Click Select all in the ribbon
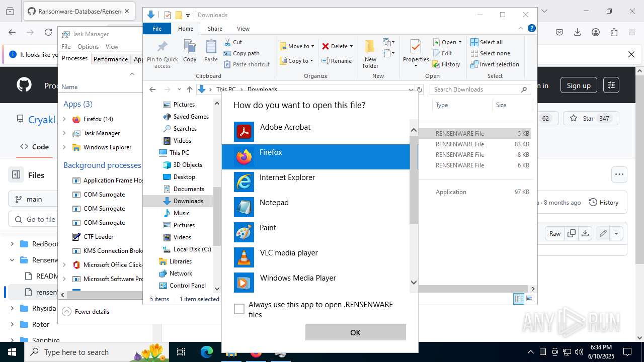Image resolution: width=644 pixels, height=362 pixels. tap(487, 42)
